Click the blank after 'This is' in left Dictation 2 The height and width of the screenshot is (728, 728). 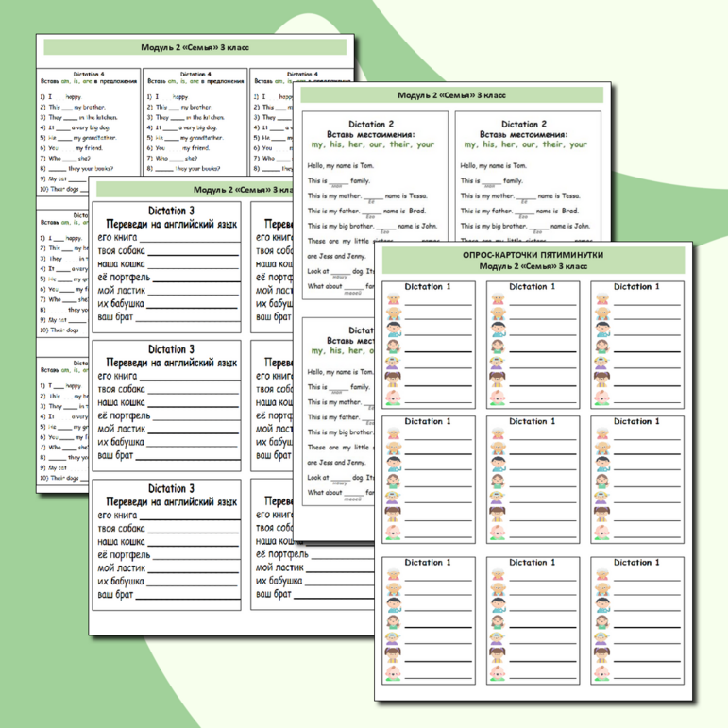click(338, 180)
